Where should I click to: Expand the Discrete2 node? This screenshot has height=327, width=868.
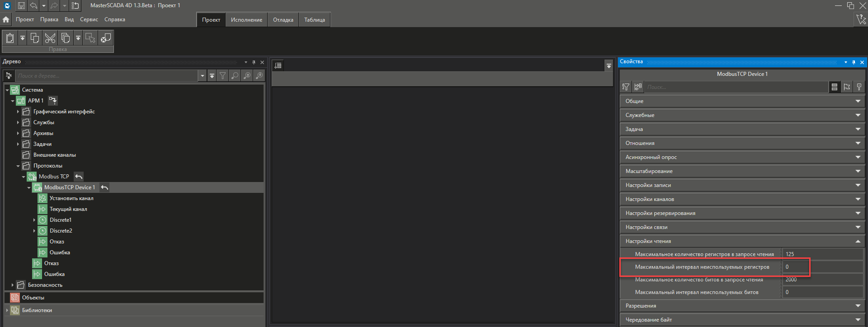click(34, 231)
